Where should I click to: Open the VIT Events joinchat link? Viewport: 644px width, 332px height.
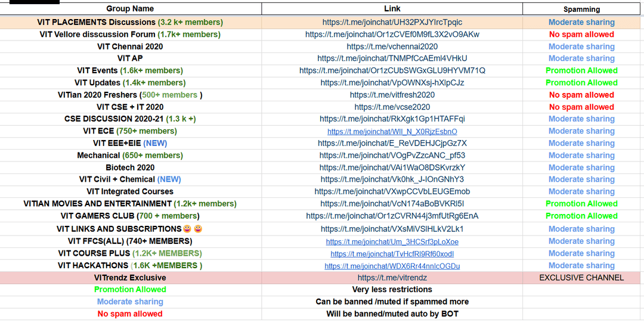coord(392,70)
